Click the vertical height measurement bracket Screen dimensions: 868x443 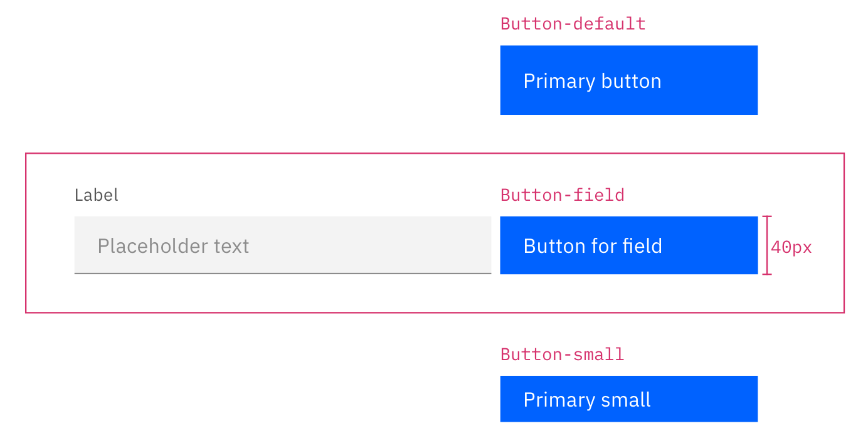(766, 245)
